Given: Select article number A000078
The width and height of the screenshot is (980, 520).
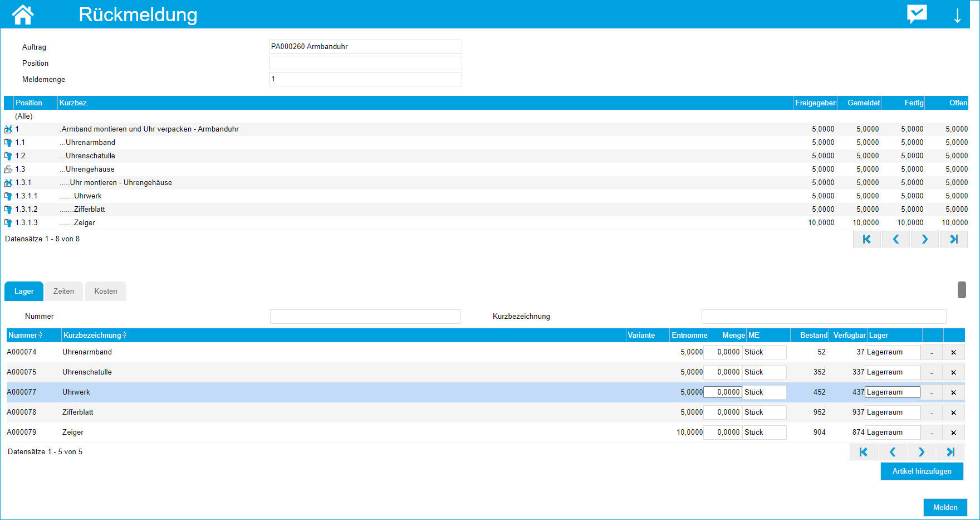Looking at the screenshot, I should pyautogui.click(x=22, y=412).
